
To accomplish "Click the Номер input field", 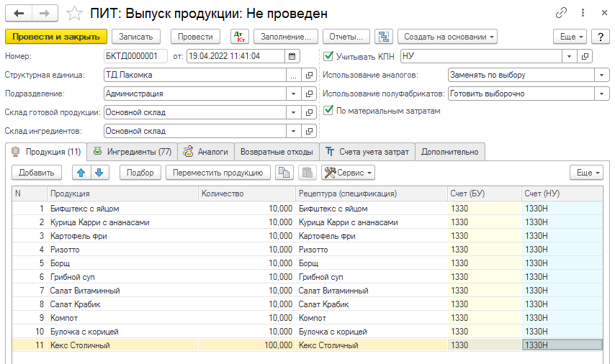I will (x=135, y=56).
